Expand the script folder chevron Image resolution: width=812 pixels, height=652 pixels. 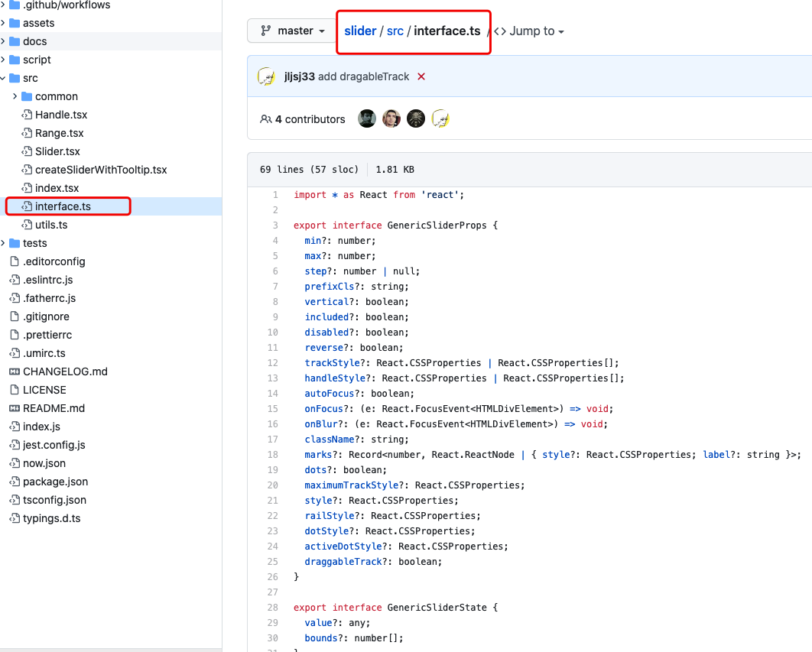(3, 60)
